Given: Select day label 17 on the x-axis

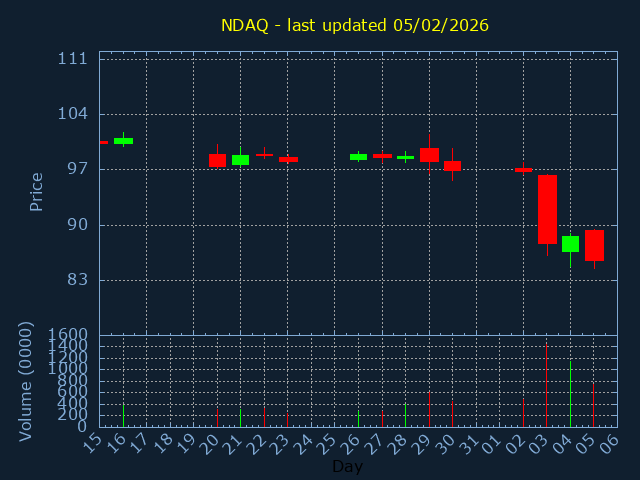Looking at the screenshot, I should (140, 444).
